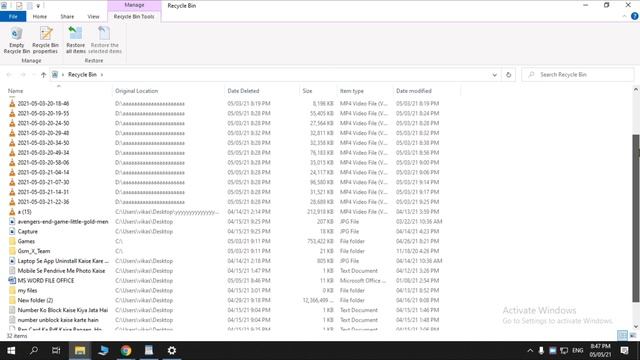
Task: Switch to Details view icon
Action: click(622, 336)
